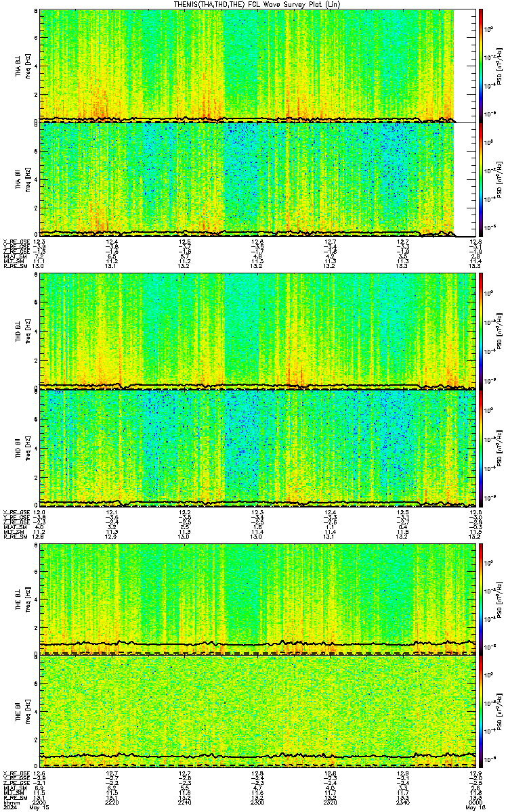508x812 pixels.
Task: Click the 'PSD [nT²/Hz]' label beside THD B|| color bar
Action: click(499, 448)
